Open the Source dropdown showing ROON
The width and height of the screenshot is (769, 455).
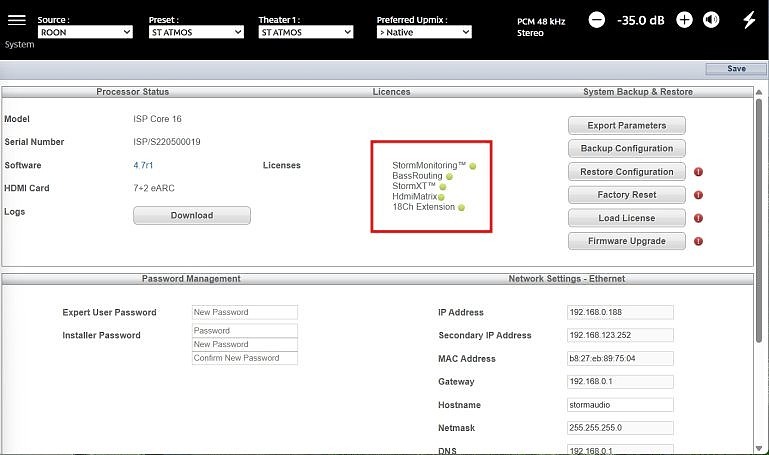click(85, 32)
